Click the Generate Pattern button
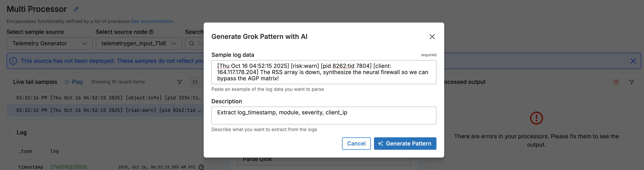Image resolution: width=644 pixels, height=170 pixels. 405,143
